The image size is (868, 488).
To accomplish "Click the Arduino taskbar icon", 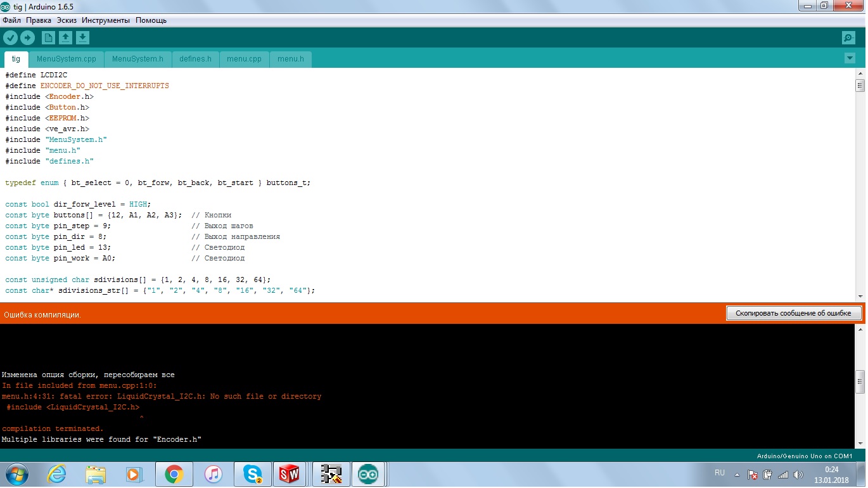I will [x=368, y=474].
